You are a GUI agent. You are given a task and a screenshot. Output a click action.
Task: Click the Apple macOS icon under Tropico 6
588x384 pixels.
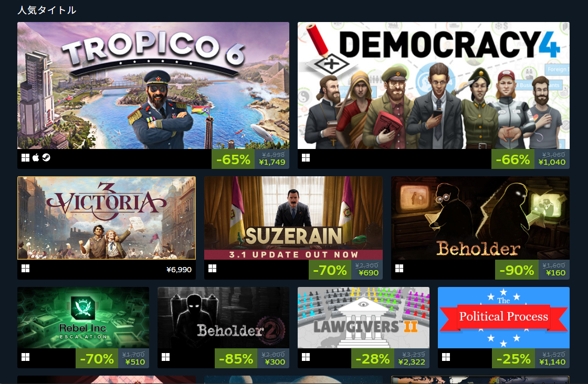point(36,158)
